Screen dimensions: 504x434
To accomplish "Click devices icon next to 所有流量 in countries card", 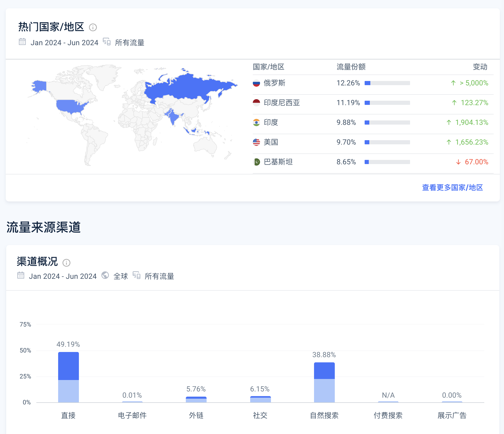I will [x=107, y=42].
